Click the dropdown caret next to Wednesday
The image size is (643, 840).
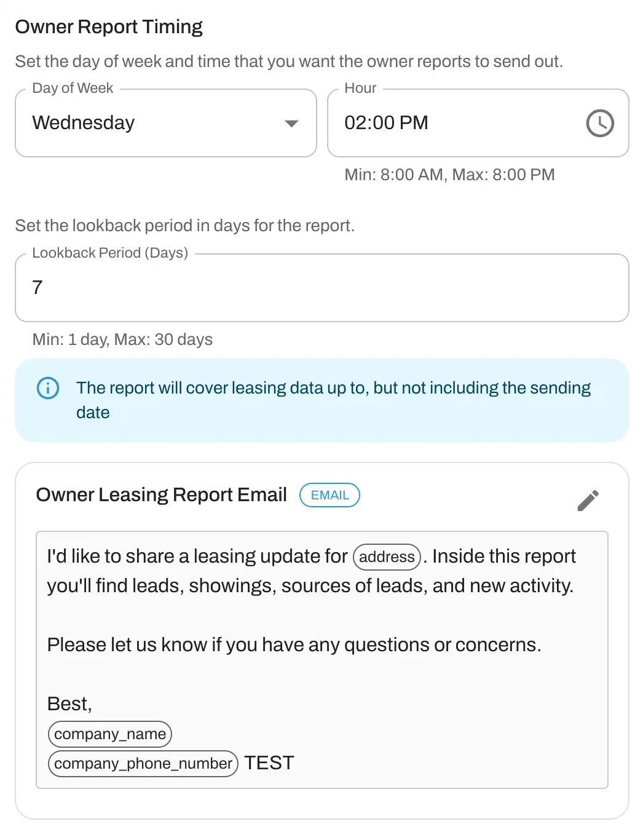(x=290, y=123)
